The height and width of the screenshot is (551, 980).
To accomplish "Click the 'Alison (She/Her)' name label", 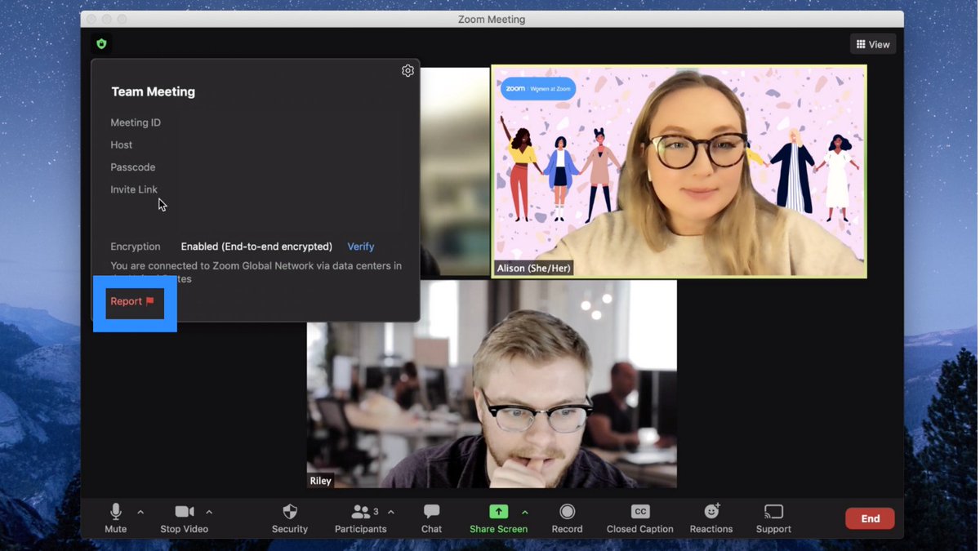I will click(534, 268).
